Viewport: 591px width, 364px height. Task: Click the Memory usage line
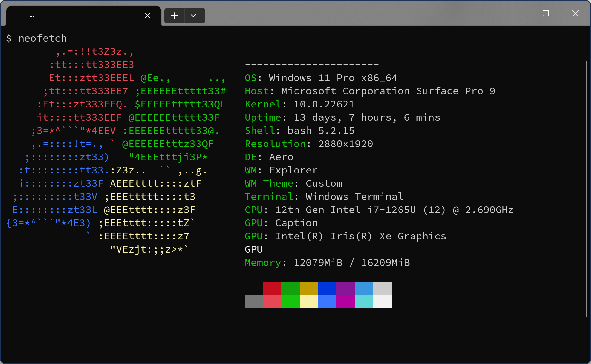point(327,263)
